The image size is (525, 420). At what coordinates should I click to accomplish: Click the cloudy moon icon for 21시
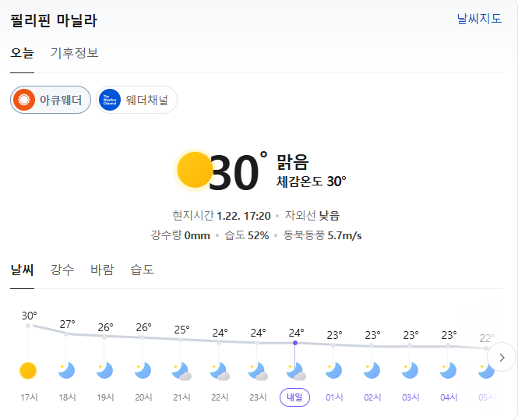point(181,371)
